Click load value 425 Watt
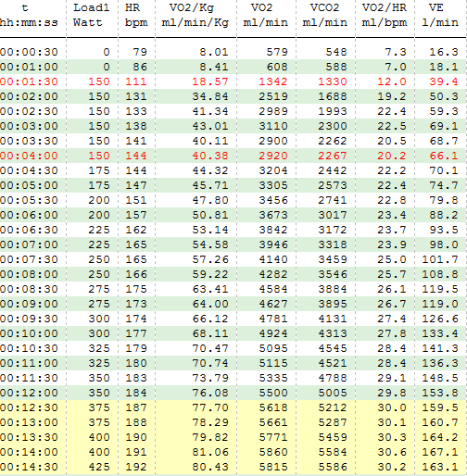 click(99, 467)
